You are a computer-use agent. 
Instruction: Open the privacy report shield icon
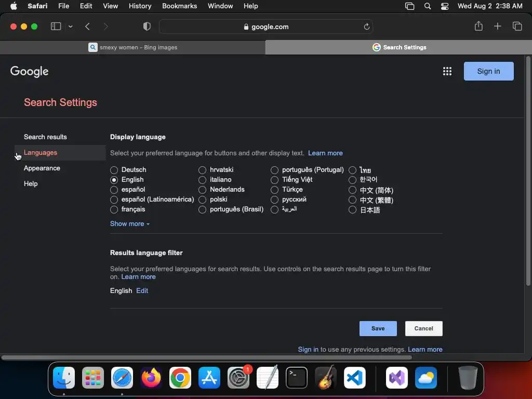coord(147,26)
